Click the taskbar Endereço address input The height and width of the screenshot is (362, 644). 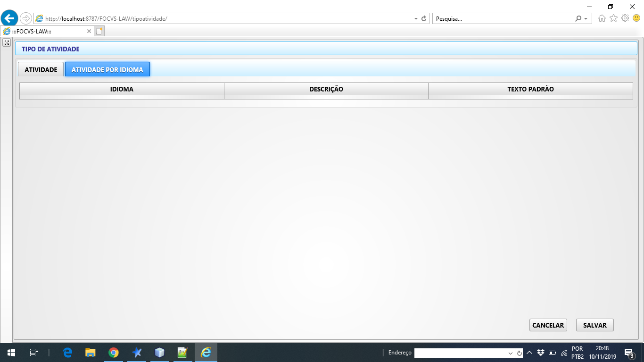[461, 353]
